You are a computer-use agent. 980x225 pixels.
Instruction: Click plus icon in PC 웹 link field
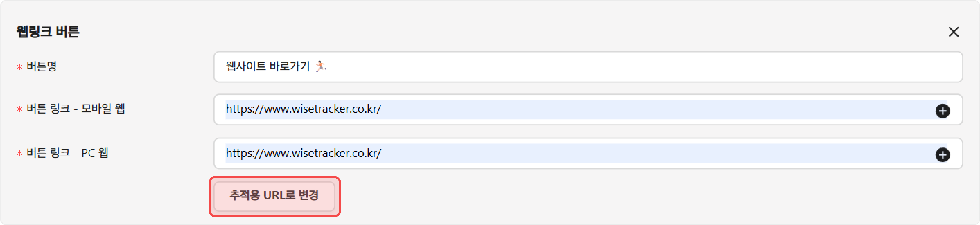tap(942, 155)
